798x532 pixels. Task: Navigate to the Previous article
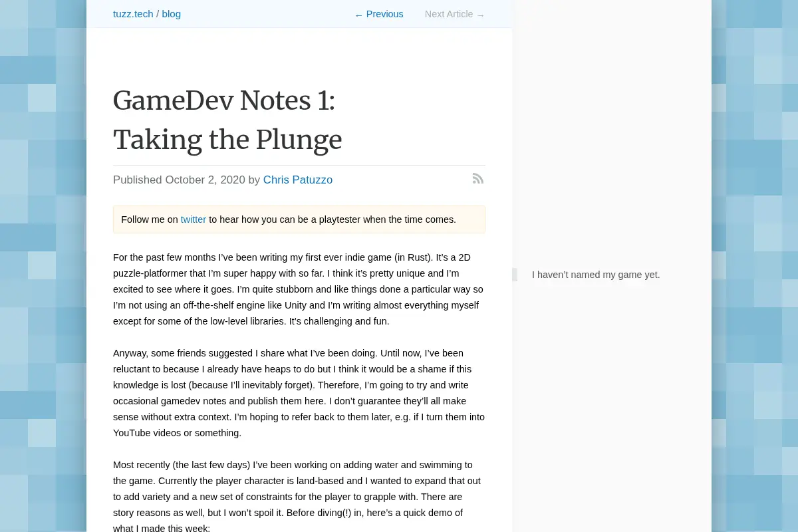(x=384, y=14)
